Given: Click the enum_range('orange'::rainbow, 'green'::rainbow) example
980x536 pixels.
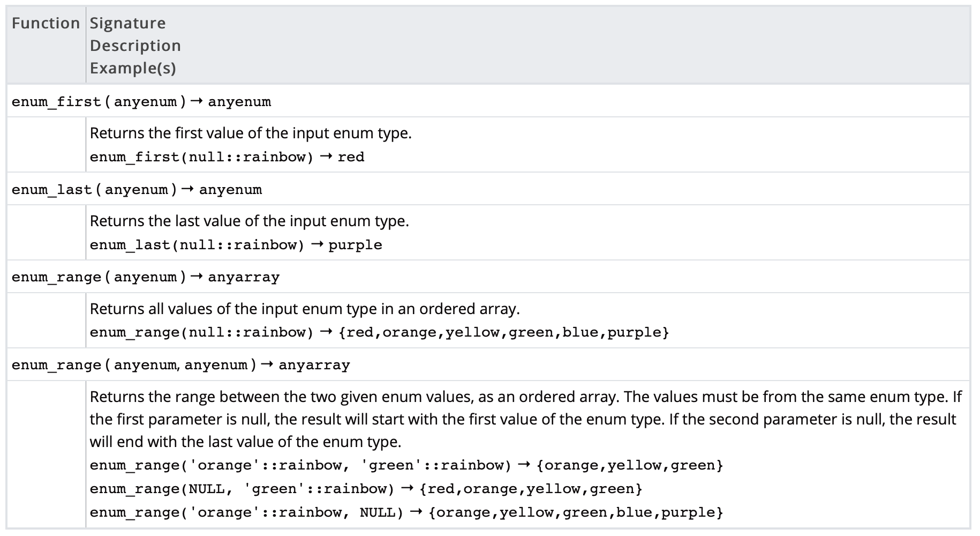Looking at the screenshot, I should (x=300, y=465).
